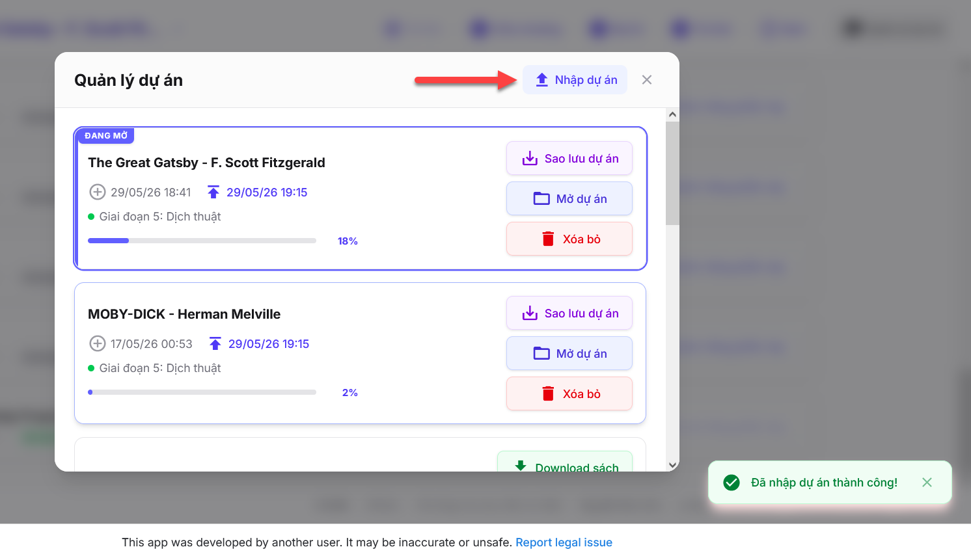Click the Gatsby upload-date arrow icon
The height and width of the screenshot is (560, 971).
click(x=213, y=192)
